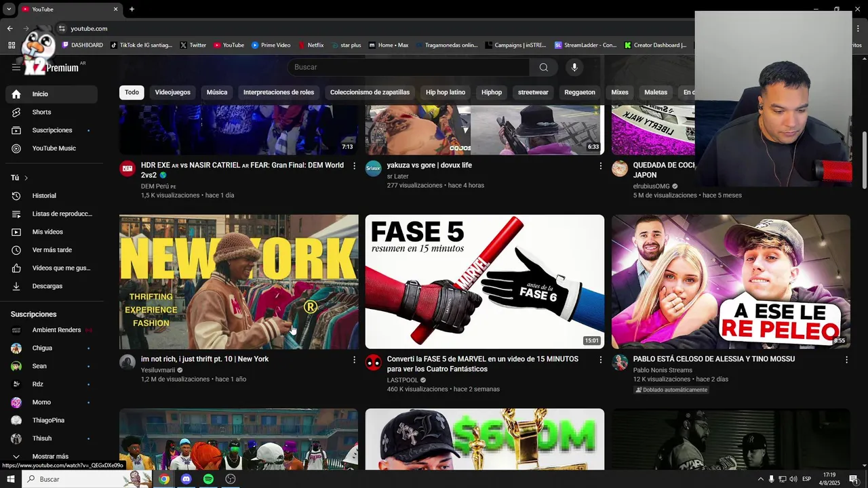
Task: Open YouTube Music from sidebar
Action: [x=52, y=148]
